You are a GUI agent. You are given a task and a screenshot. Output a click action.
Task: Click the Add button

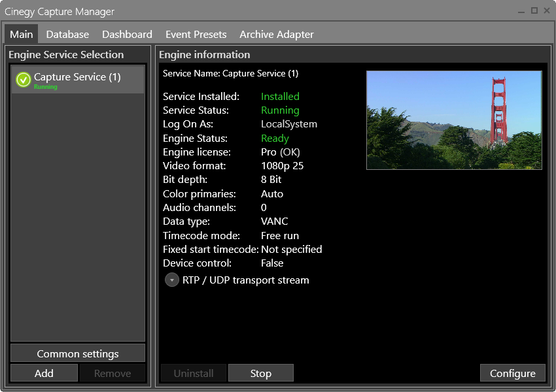tap(44, 373)
